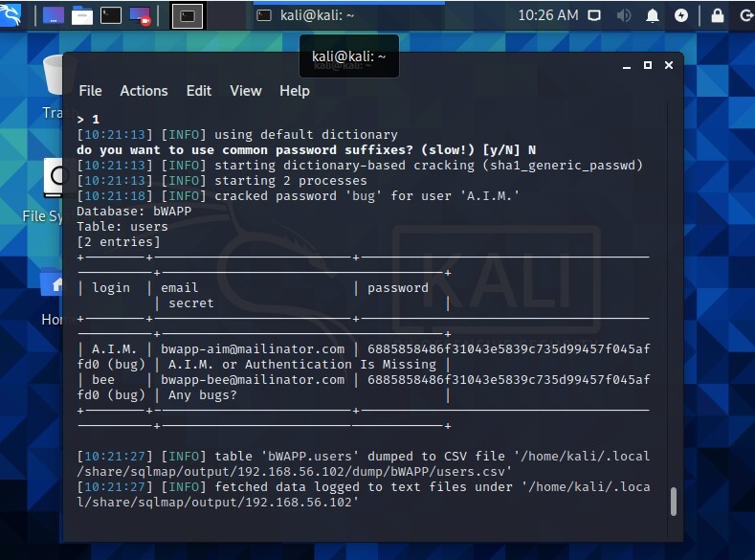The height and width of the screenshot is (560, 755).
Task: Click the cracked password 'bug' log line
Action: [298, 196]
